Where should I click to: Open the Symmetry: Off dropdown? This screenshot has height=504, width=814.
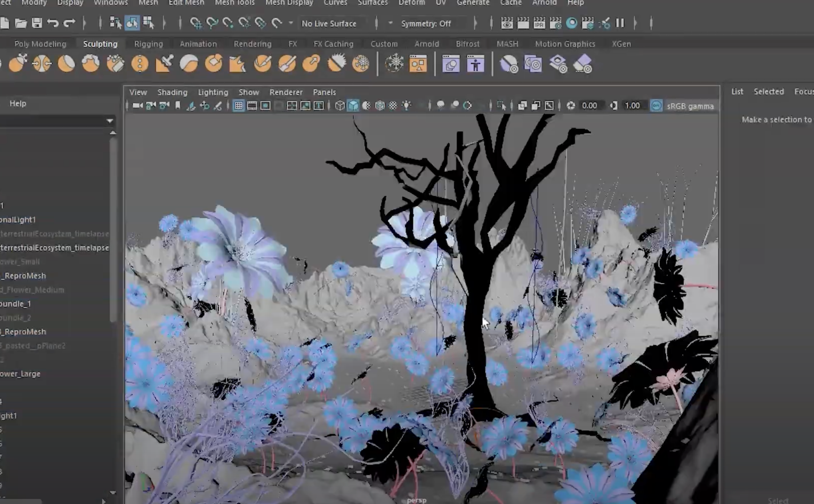(x=426, y=23)
